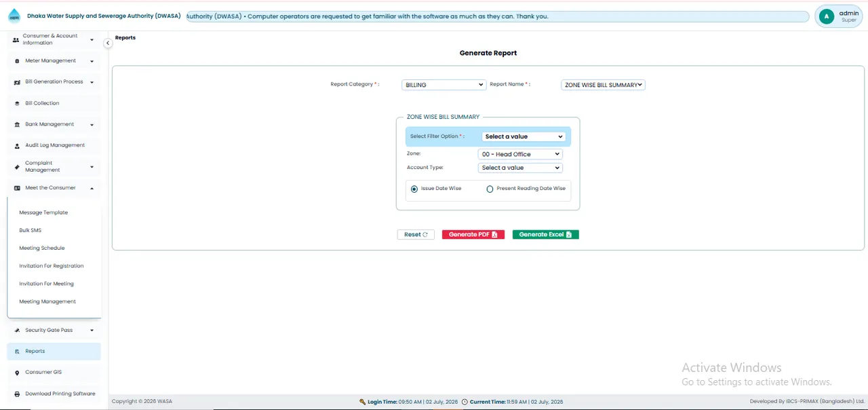This screenshot has height=410, width=868.
Task: Expand the Consumer & Account Information menu arrow
Action: point(92,40)
